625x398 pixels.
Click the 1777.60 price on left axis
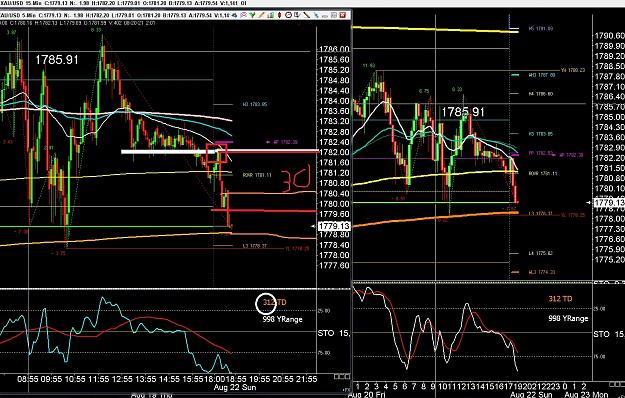click(334, 265)
